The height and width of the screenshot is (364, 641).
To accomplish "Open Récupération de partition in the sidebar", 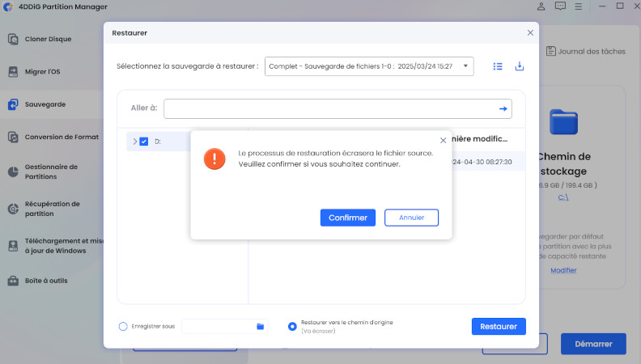I will 52,209.
